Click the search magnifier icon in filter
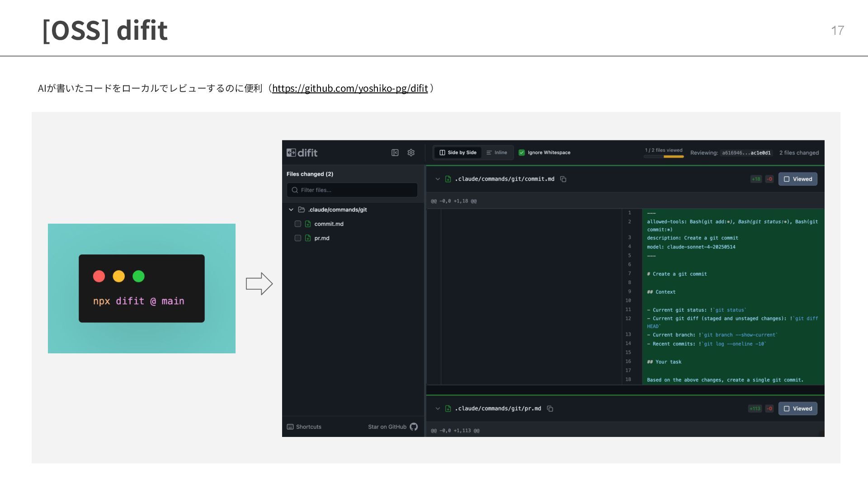 pyautogui.click(x=295, y=190)
